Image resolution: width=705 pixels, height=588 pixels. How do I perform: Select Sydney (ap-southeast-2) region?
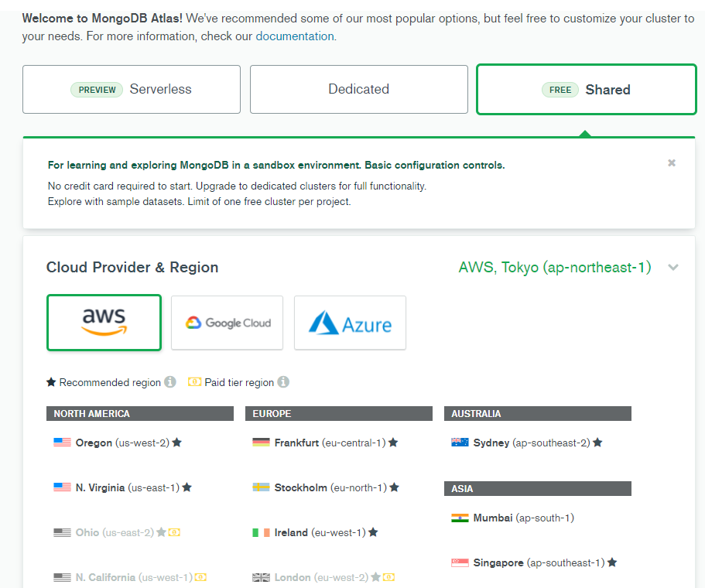pyautogui.click(x=526, y=443)
